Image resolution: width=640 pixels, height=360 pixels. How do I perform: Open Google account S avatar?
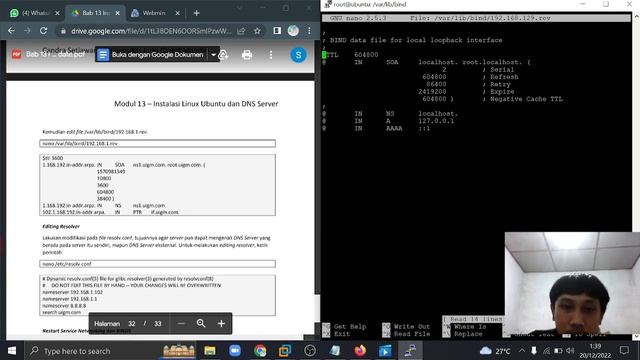(298, 55)
